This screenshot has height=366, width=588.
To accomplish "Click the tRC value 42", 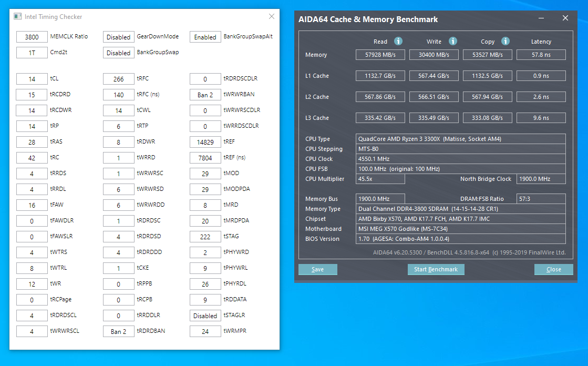I will pyautogui.click(x=32, y=158).
